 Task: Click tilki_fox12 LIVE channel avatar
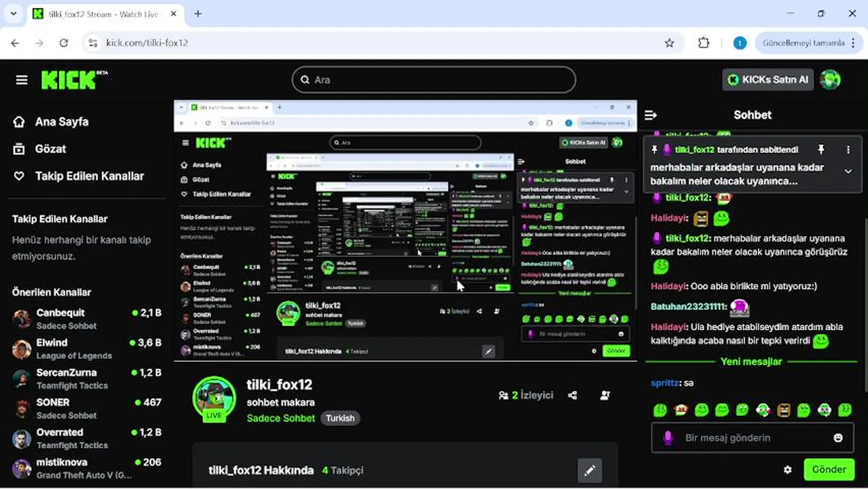pyautogui.click(x=214, y=399)
